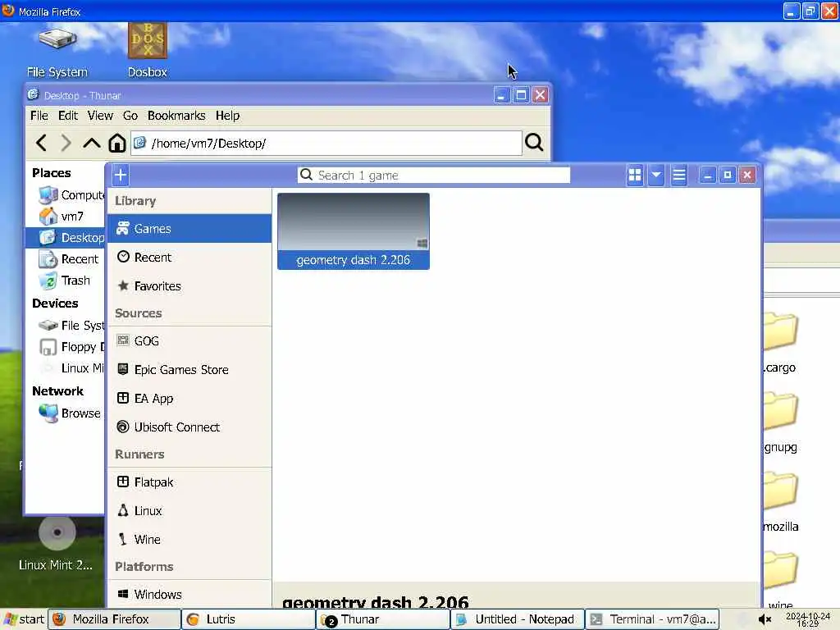Open the Bookmarks menu in Thunar
Image resolution: width=840 pixels, height=630 pixels.
(x=176, y=116)
